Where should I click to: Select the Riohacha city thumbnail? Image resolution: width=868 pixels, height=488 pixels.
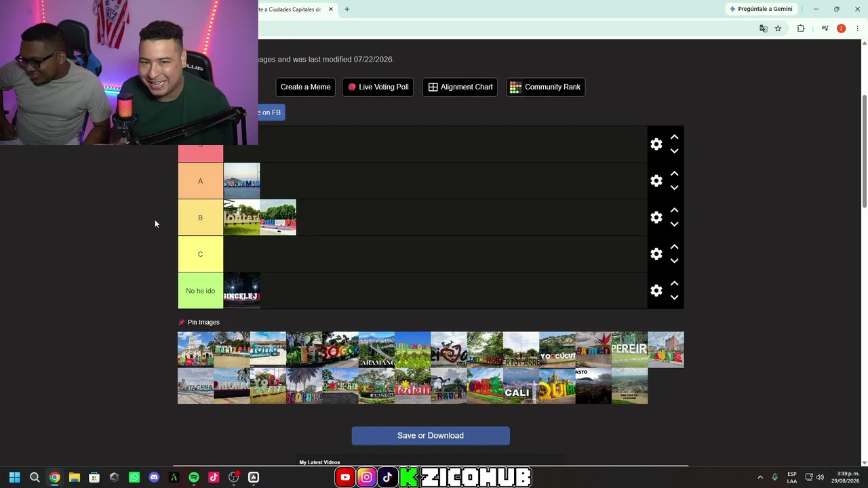click(x=232, y=386)
